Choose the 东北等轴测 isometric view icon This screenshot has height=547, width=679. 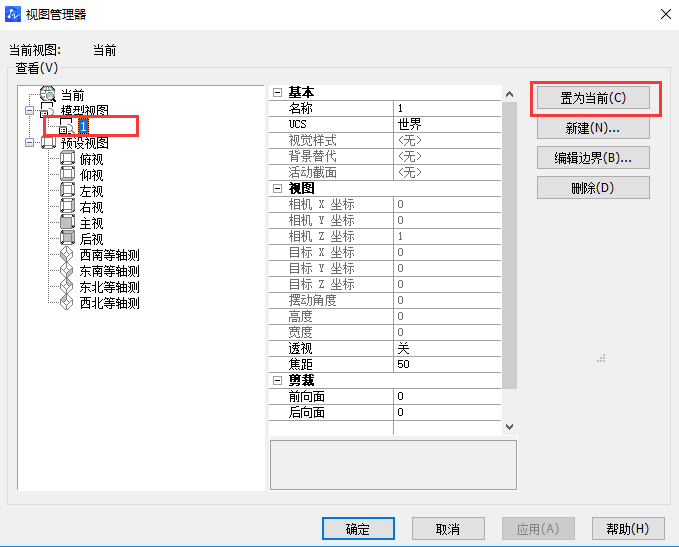pyautogui.click(x=68, y=287)
